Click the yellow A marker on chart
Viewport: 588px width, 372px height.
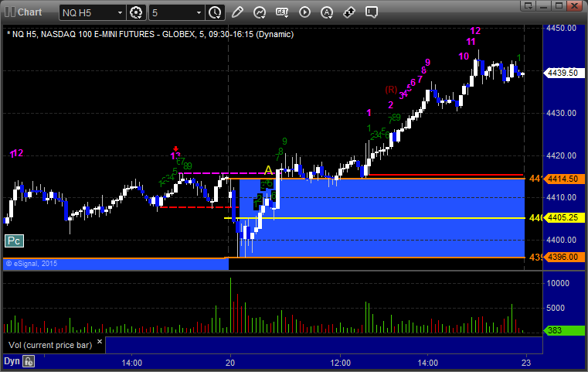[x=268, y=170]
